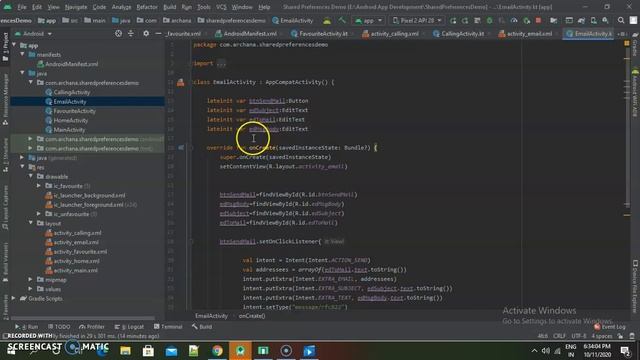Collapse the res folder in project tree

(x=23, y=167)
